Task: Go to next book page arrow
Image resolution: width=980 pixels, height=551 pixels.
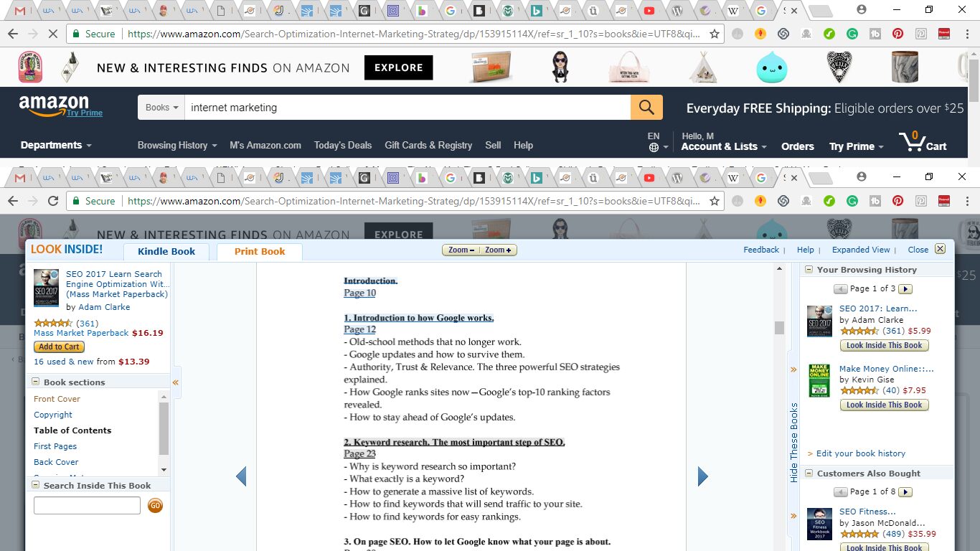Action: (x=703, y=476)
